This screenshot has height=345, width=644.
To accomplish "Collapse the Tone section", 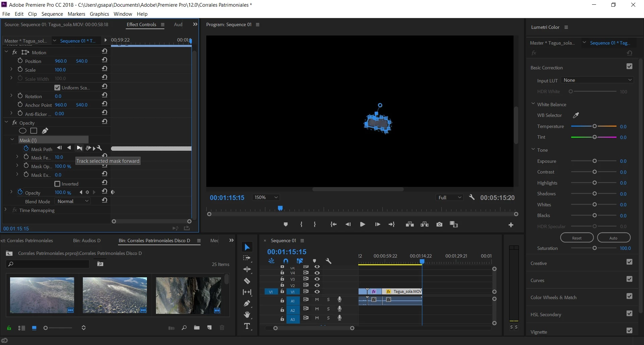I will coord(533,149).
